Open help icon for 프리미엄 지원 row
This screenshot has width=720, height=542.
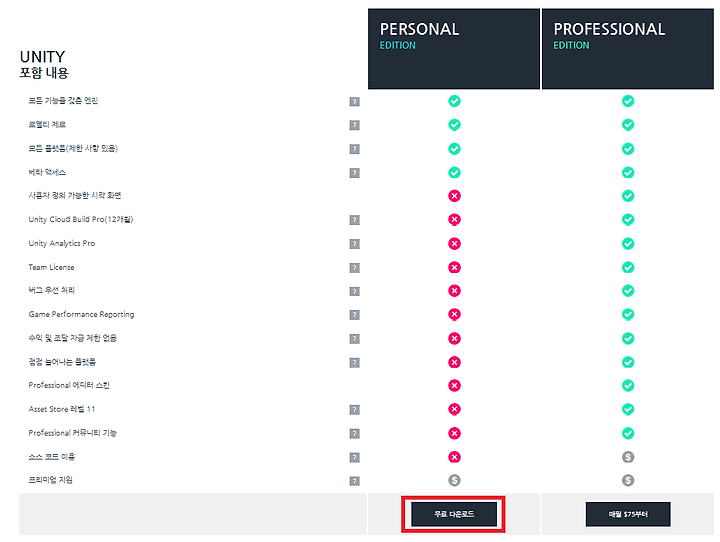click(354, 481)
